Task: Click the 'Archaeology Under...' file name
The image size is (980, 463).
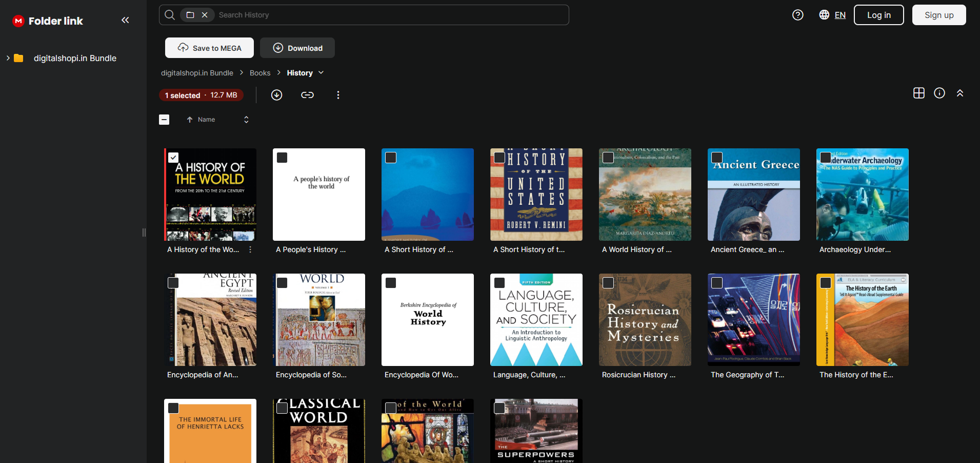Action: pos(855,249)
